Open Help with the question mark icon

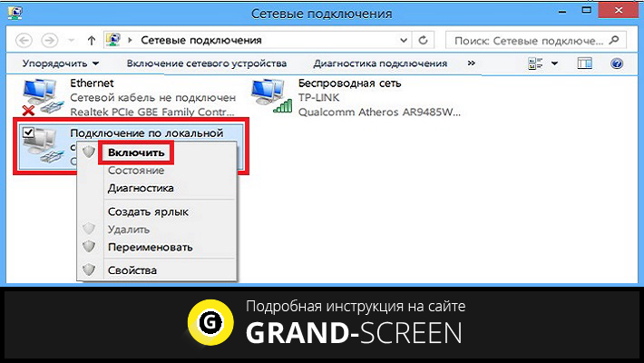point(618,64)
